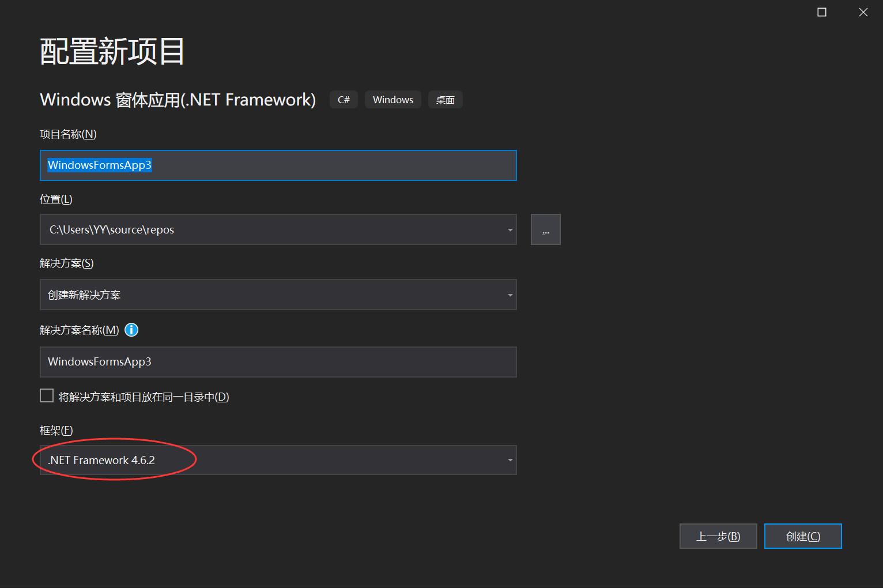
Task: Click the Windows platform tag
Action: point(393,99)
